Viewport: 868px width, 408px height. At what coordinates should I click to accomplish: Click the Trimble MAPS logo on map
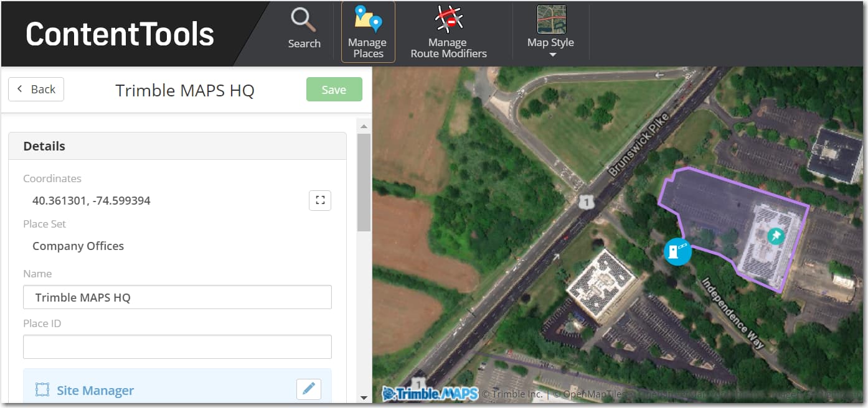coord(430,394)
